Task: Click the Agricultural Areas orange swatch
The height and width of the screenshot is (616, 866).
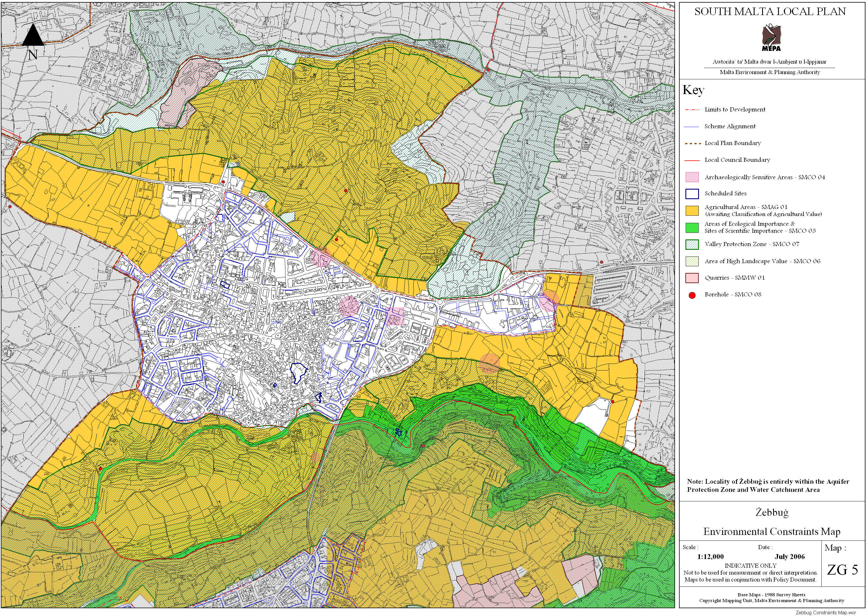Action: (692, 211)
